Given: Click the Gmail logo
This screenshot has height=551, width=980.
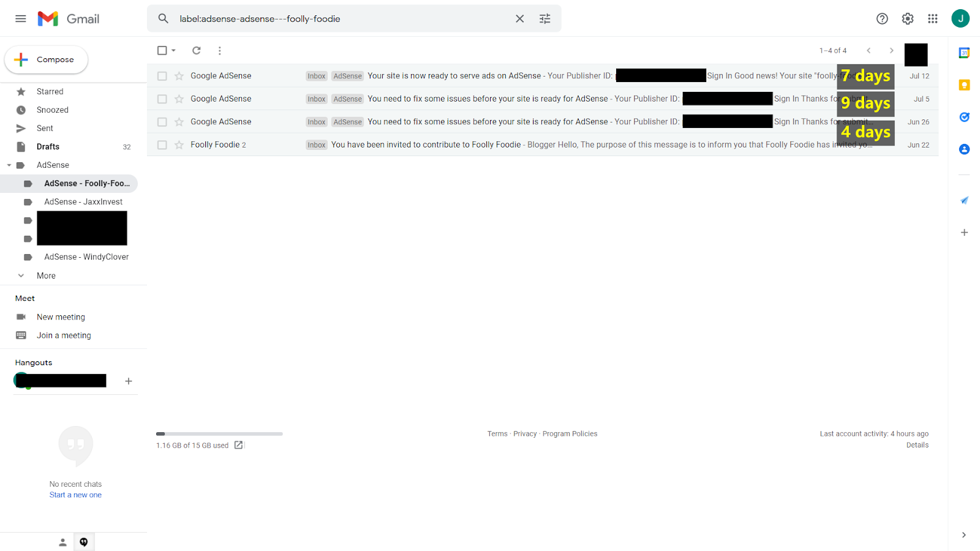Looking at the screenshot, I should pos(68,18).
